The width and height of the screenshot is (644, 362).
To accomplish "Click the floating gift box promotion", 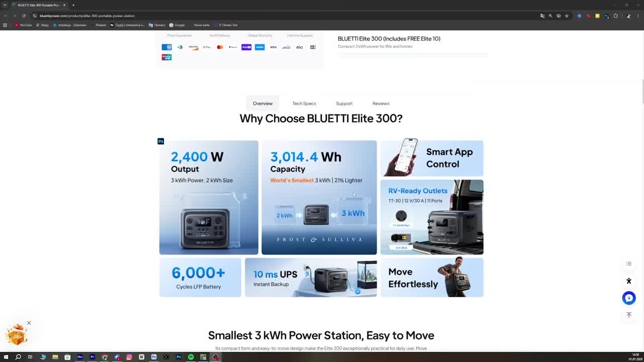I will [x=17, y=335].
